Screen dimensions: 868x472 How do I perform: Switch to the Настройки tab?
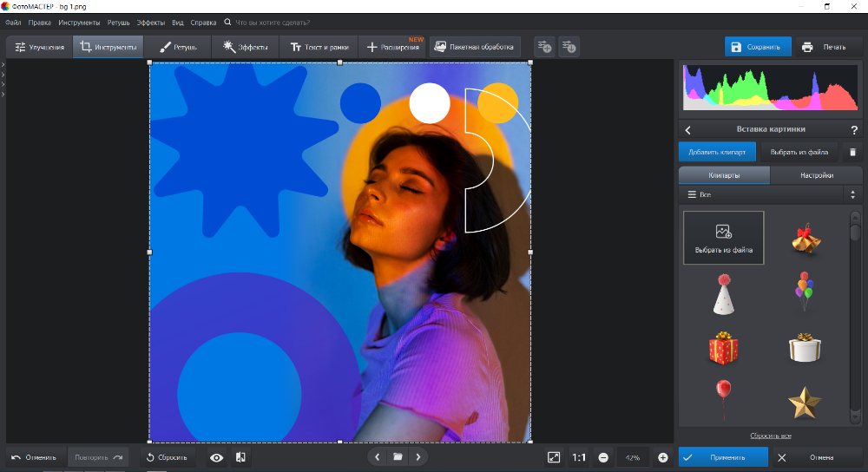pos(816,174)
